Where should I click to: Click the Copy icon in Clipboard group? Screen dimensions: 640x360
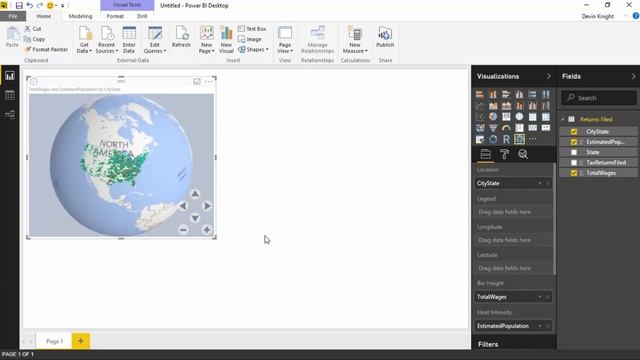pos(27,39)
